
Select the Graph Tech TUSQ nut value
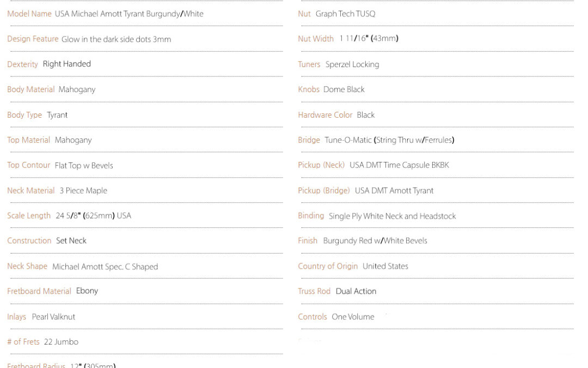coord(345,14)
